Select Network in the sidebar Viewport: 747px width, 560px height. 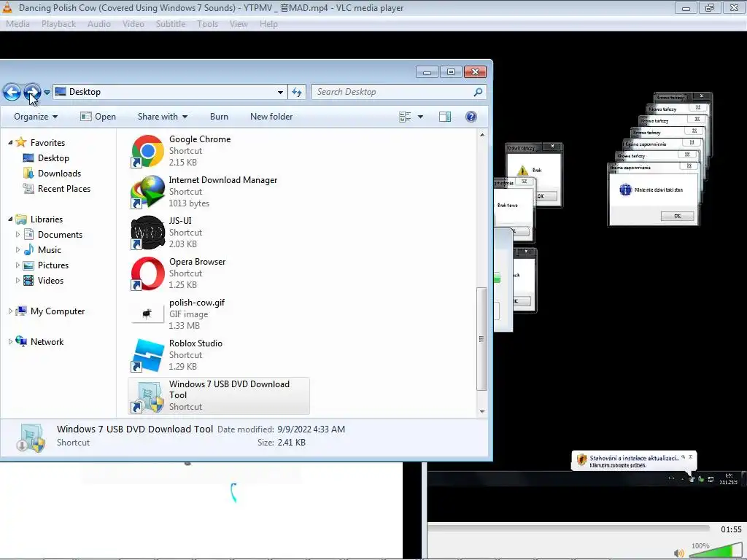coord(40,341)
